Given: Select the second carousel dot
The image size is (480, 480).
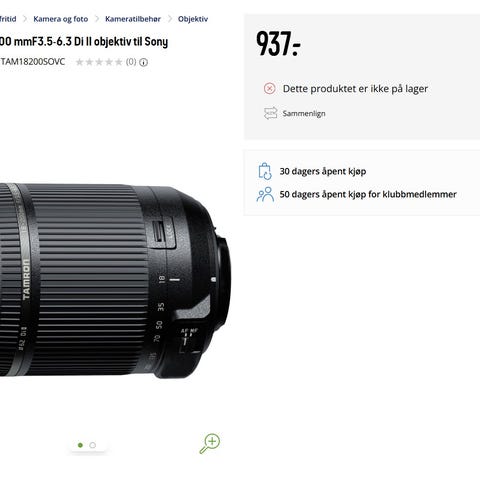Looking at the screenshot, I should 93,445.
